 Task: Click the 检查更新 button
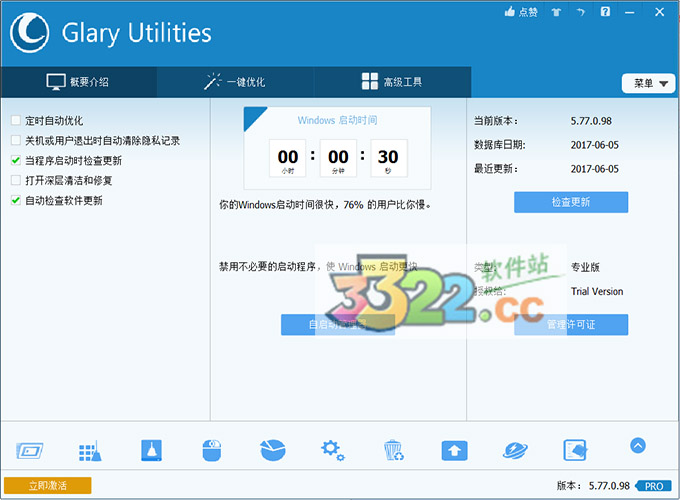571,202
